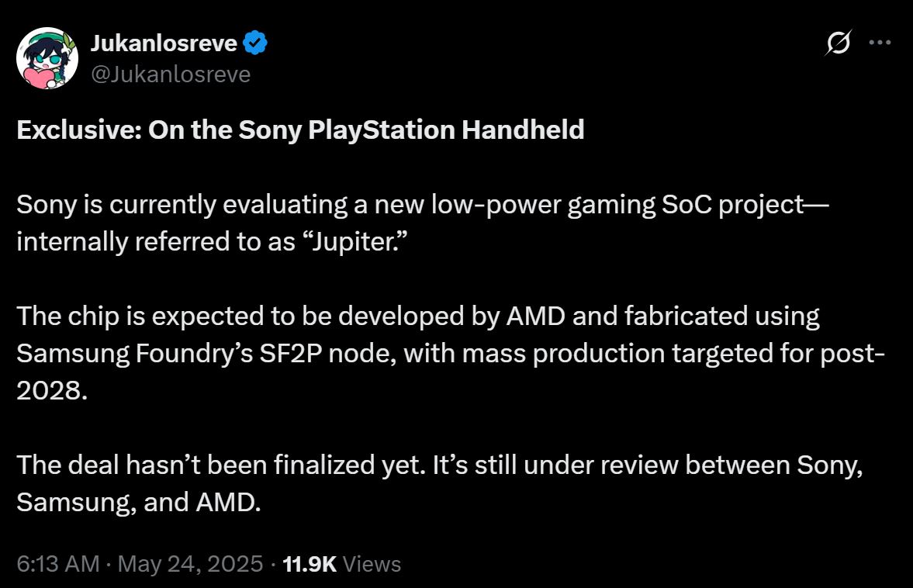
Task: Open the @Jukanlosreve handle link
Action: point(171,74)
